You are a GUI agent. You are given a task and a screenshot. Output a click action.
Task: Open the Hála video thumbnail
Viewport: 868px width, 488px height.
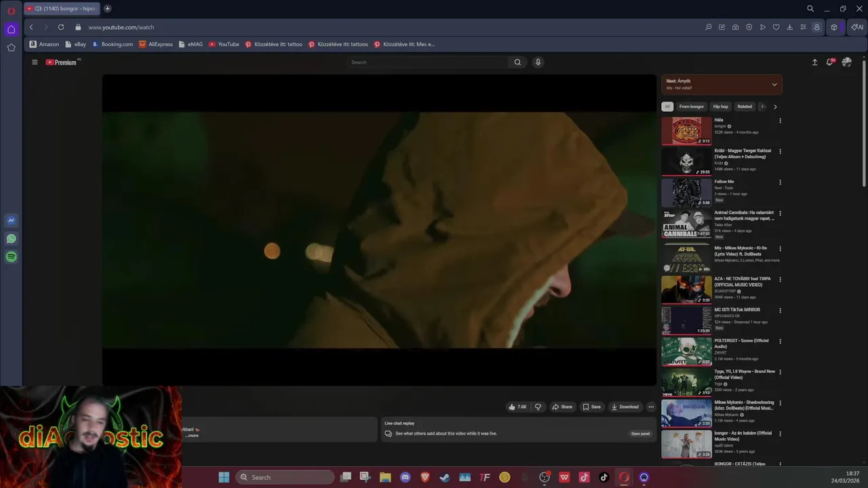point(686,131)
